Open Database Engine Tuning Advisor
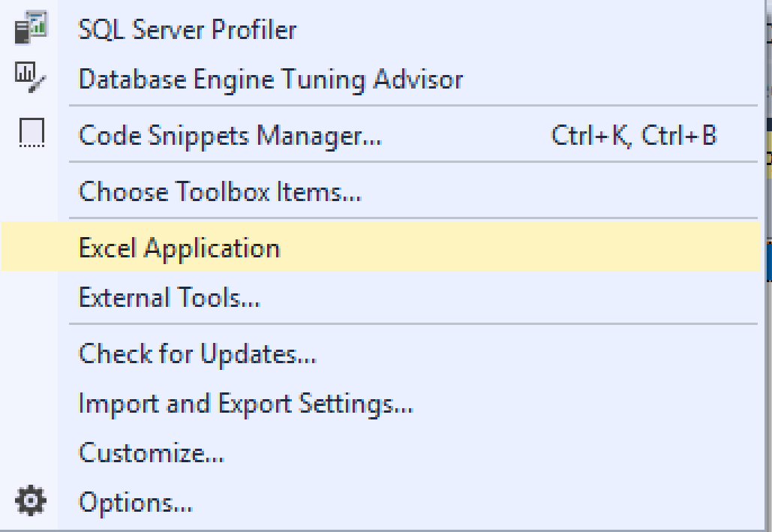Screen dimensions: 772x532 coord(270,79)
